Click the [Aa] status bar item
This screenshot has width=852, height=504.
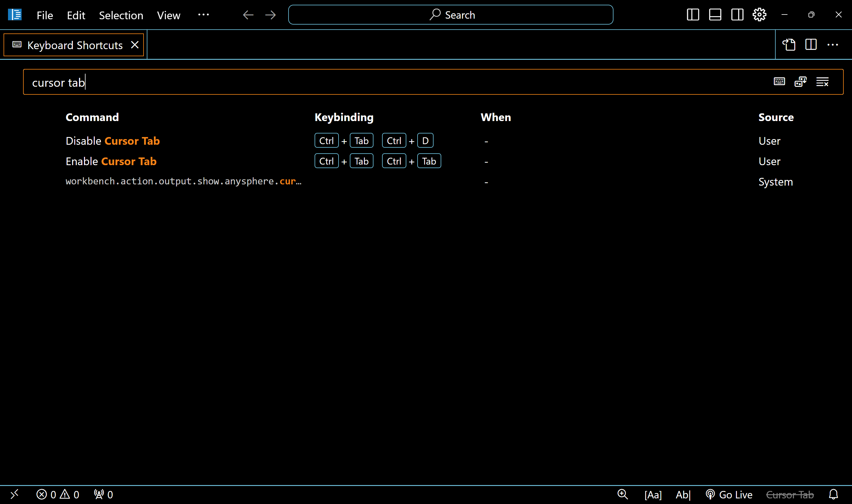pyautogui.click(x=653, y=495)
